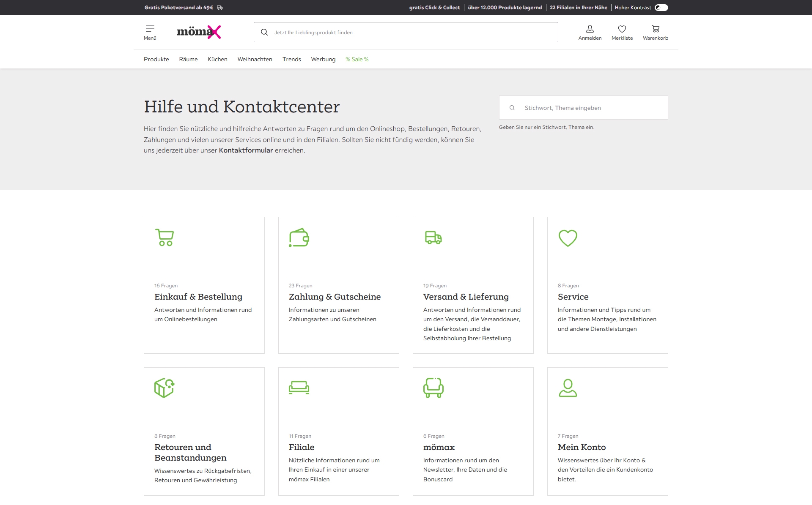
Task: Open the Trends menu
Action: coord(292,59)
